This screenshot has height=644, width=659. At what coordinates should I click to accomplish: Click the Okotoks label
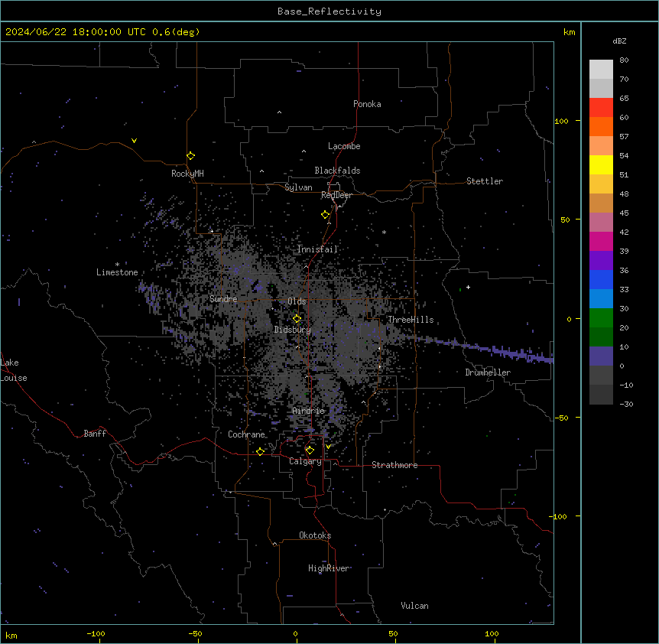315,535
